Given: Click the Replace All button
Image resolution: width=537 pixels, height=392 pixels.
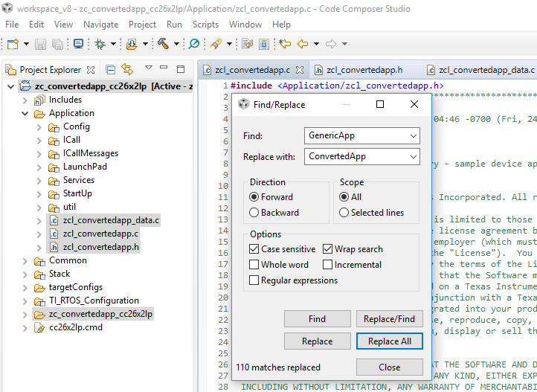Looking at the screenshot, I should pyautogui.click(x=390, y=341).
